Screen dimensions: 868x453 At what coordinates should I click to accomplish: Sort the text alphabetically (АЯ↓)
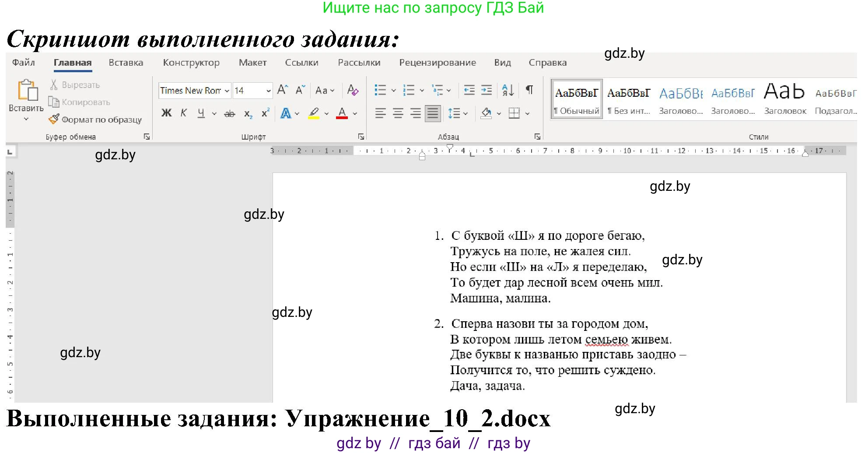point(508,90)
